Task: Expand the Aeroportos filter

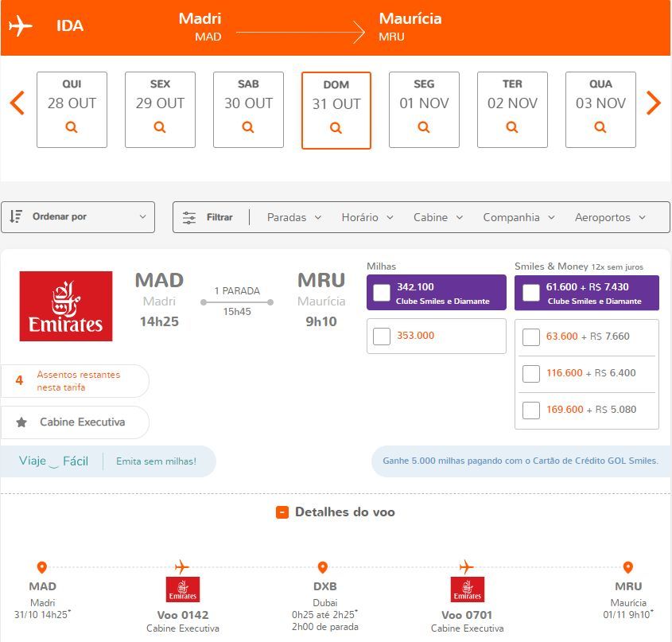Action: [610, 217]
